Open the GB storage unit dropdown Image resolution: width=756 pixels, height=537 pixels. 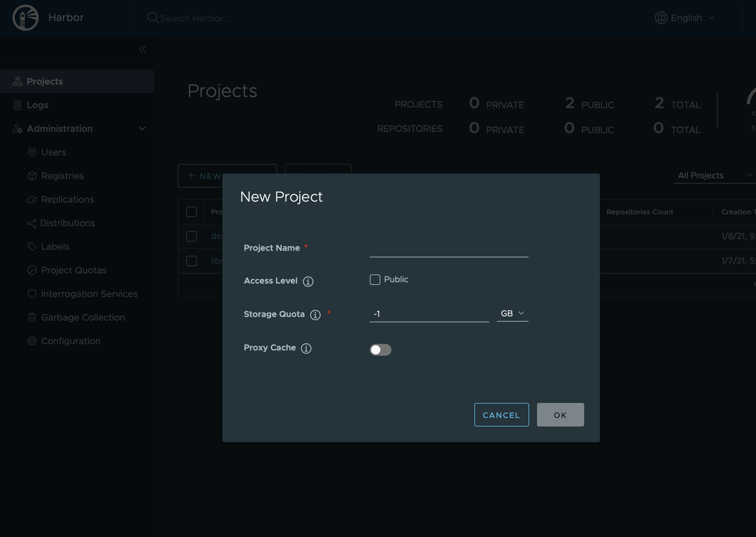tap(512, 313)
